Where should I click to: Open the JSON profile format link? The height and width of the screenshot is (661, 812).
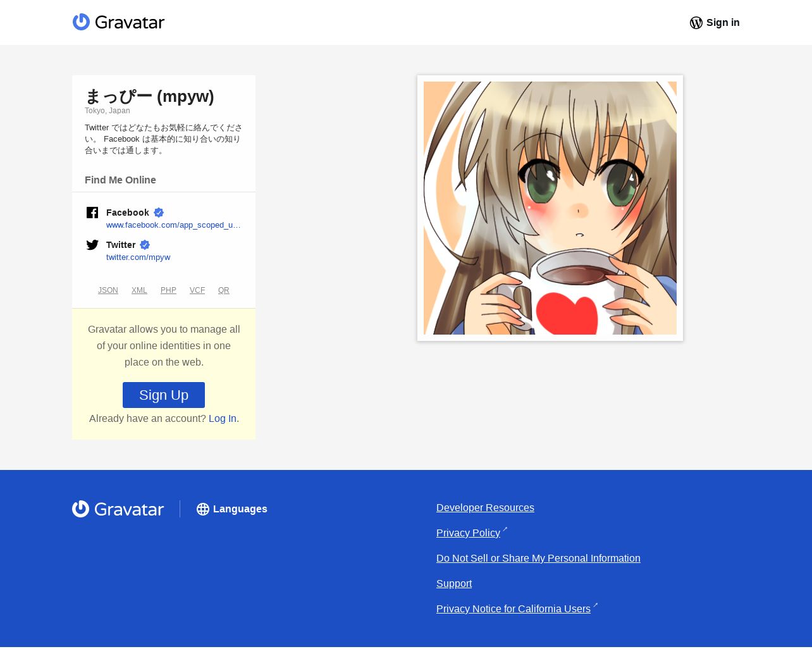tap(108, 290)
